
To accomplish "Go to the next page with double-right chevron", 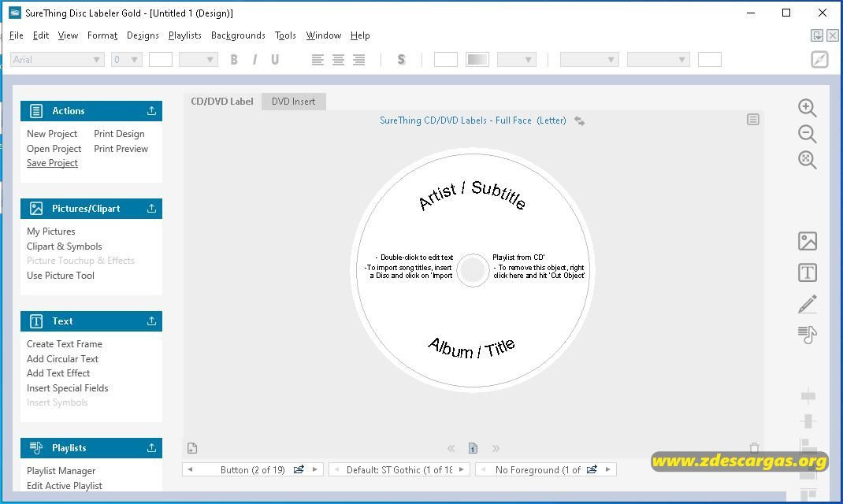I will coord(495,448).
